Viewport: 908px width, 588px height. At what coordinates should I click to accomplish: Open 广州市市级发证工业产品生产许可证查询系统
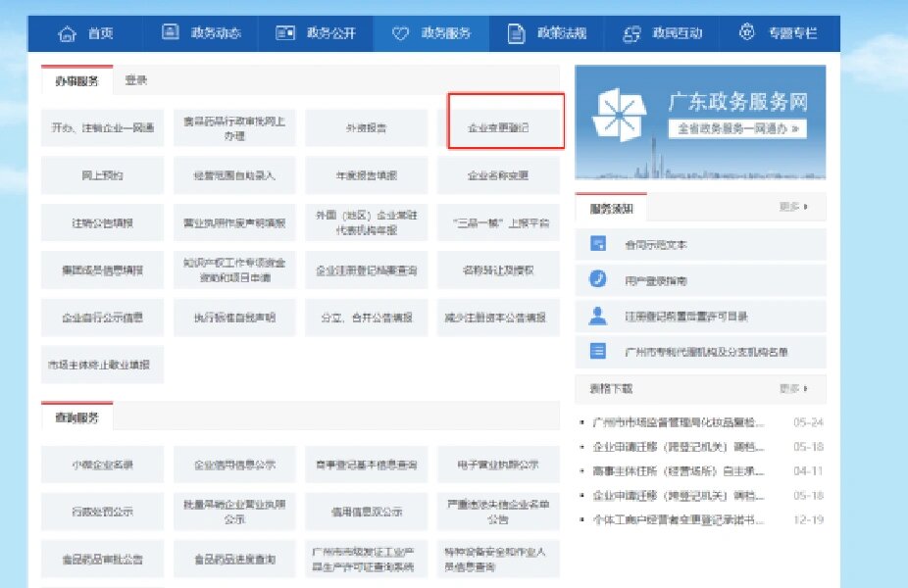366,559
